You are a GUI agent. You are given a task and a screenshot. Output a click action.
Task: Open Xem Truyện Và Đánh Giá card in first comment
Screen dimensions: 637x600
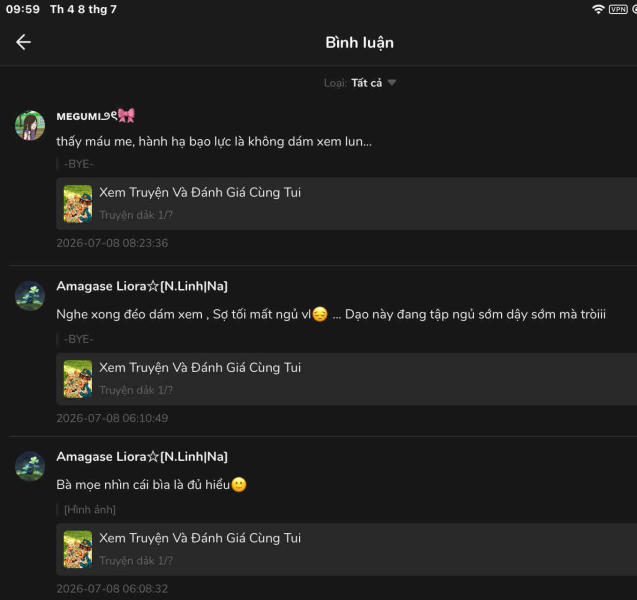347,204
